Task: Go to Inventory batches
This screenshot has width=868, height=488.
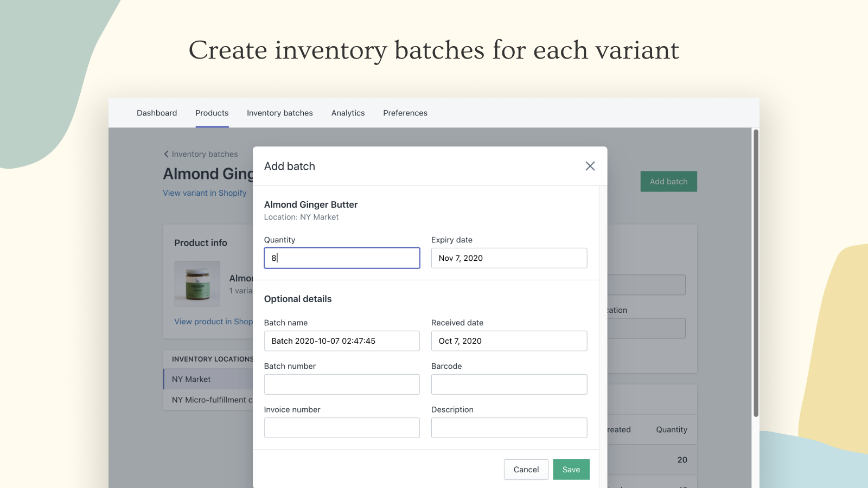Action: 279,113
